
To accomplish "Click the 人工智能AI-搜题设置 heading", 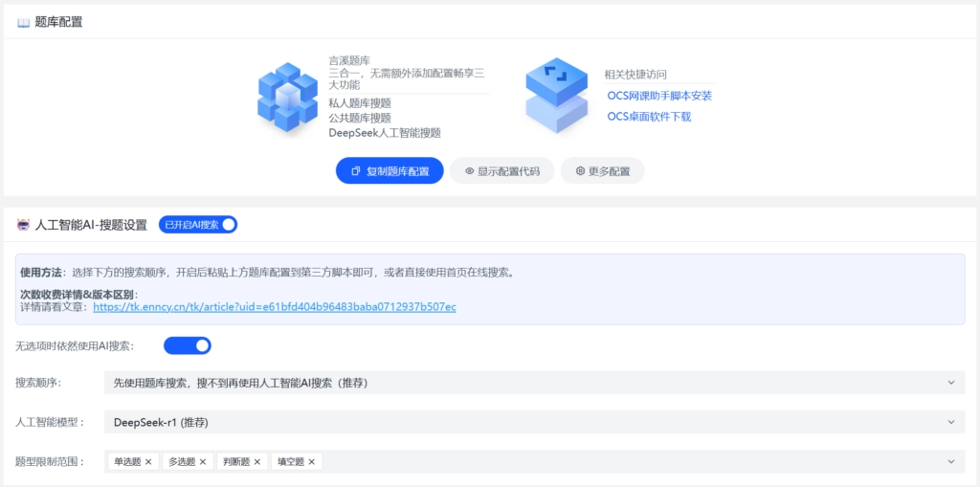I will pos(91,225).
